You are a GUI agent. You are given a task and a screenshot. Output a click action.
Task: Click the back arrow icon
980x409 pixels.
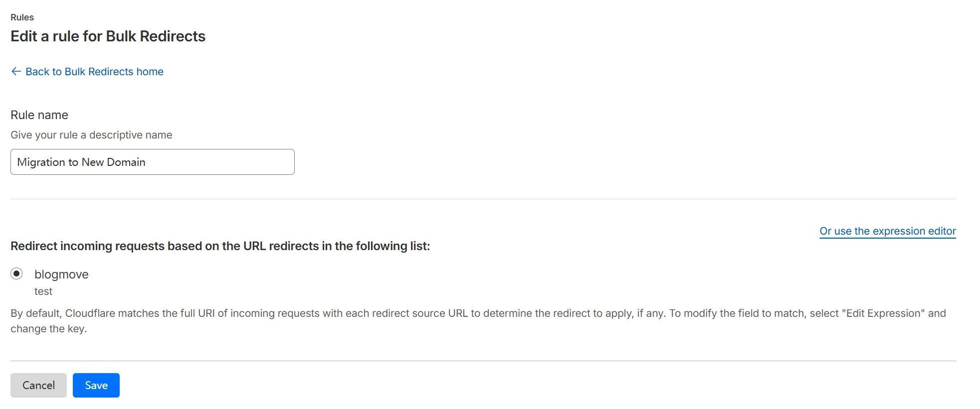click(16, 72)
